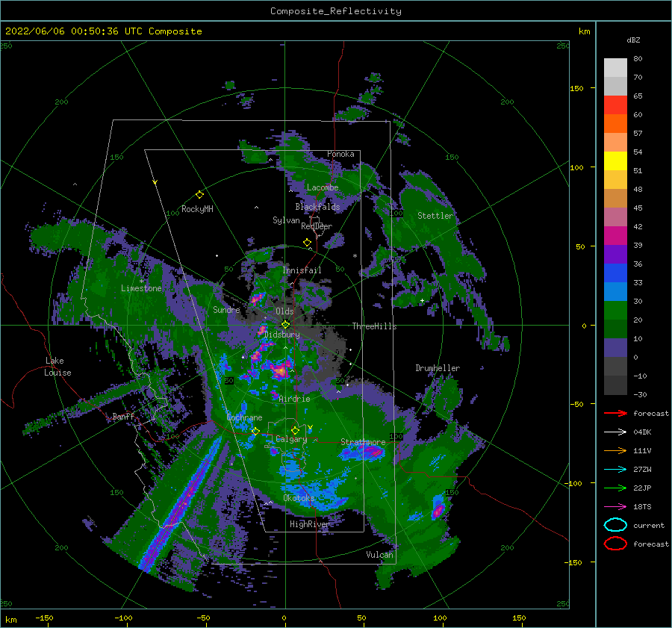Click the Ponoka label
The height and width of the screenshot is (628, 672).
(x=340, y=154)
